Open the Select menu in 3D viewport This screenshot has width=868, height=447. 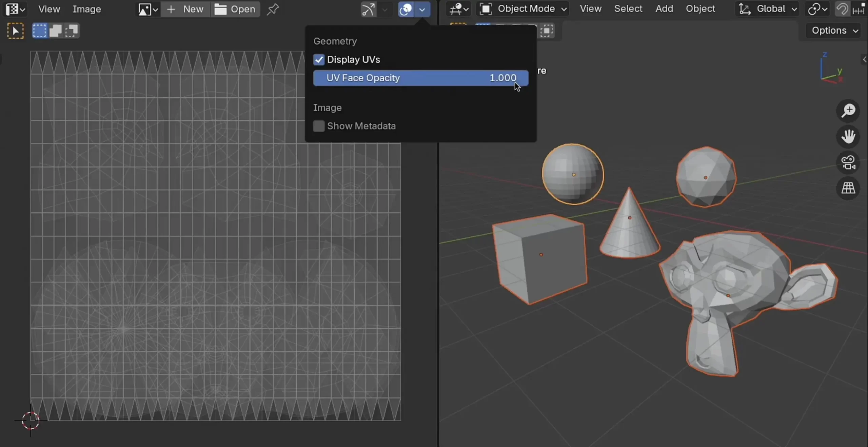pyautogui.click(x=628, y=9)
